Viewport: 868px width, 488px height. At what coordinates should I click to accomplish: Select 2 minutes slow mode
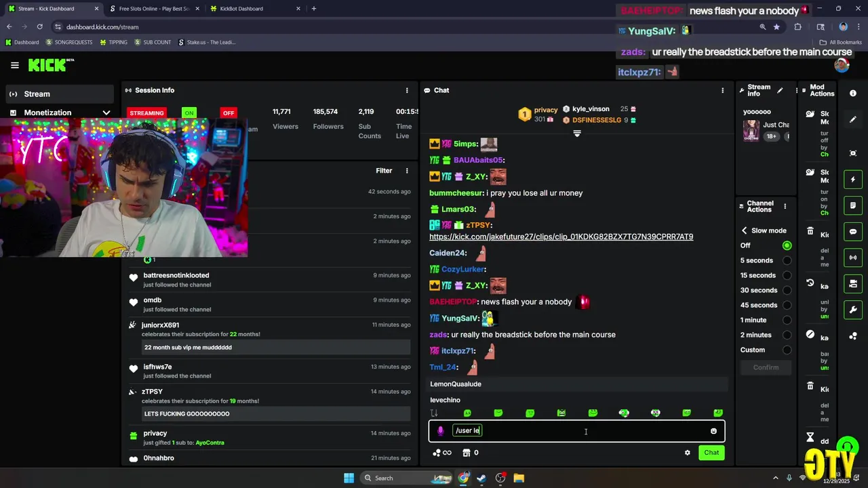787,335
